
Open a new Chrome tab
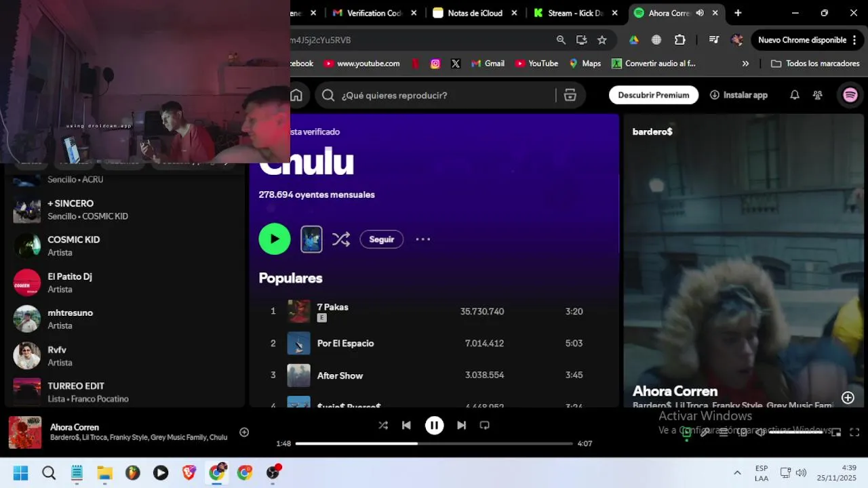click(738, 13)
